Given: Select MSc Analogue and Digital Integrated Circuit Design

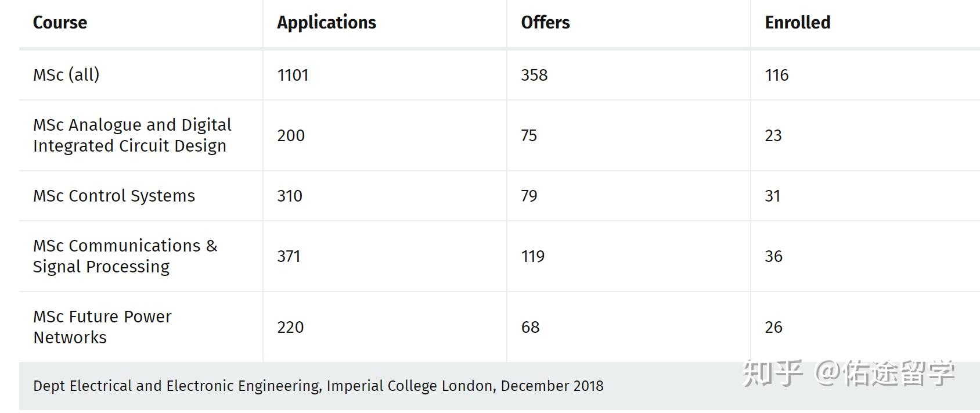Looking at the screenshot, I should [132, 135].
